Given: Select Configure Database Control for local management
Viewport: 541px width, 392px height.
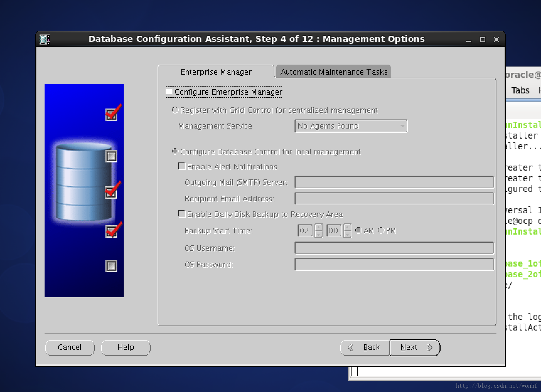Looking at the screenshot, I should point(175,151).
